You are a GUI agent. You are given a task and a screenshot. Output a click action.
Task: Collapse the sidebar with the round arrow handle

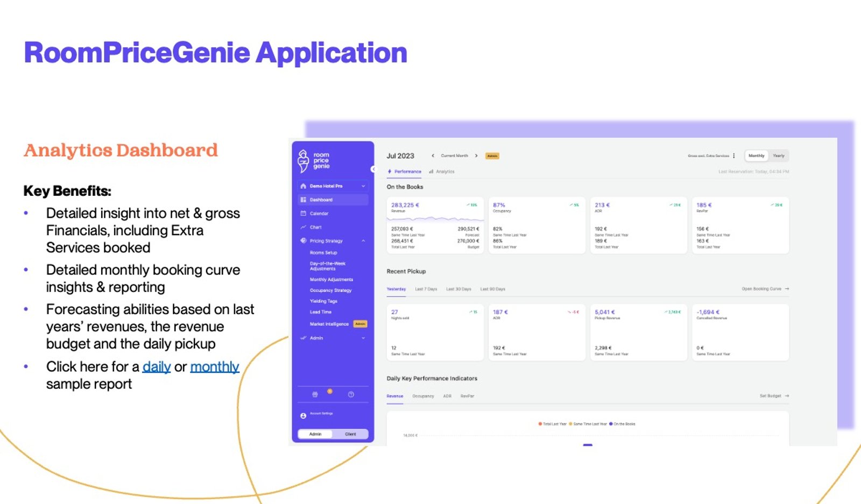point(373,169)
